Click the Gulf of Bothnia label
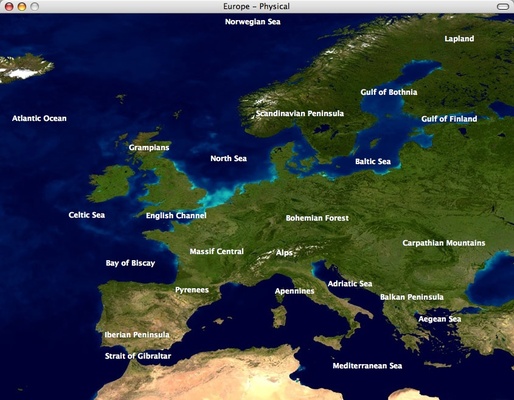This screenshot has height=400, width=514. pos(389,92)
